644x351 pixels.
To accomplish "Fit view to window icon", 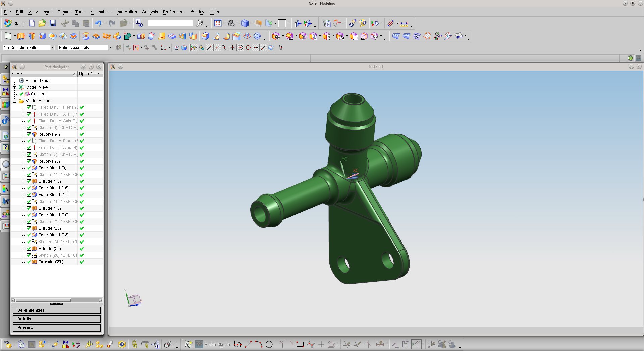I will [x=218, y=23].
